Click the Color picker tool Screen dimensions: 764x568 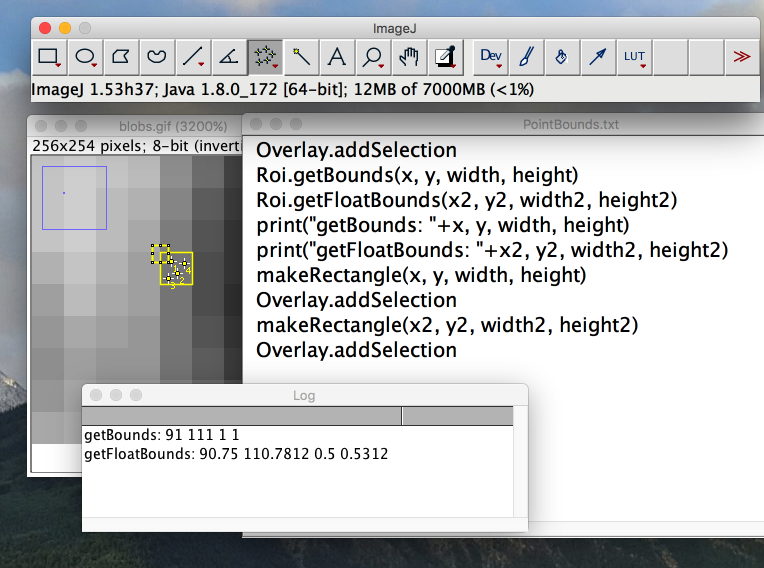(x=444, y=57)
